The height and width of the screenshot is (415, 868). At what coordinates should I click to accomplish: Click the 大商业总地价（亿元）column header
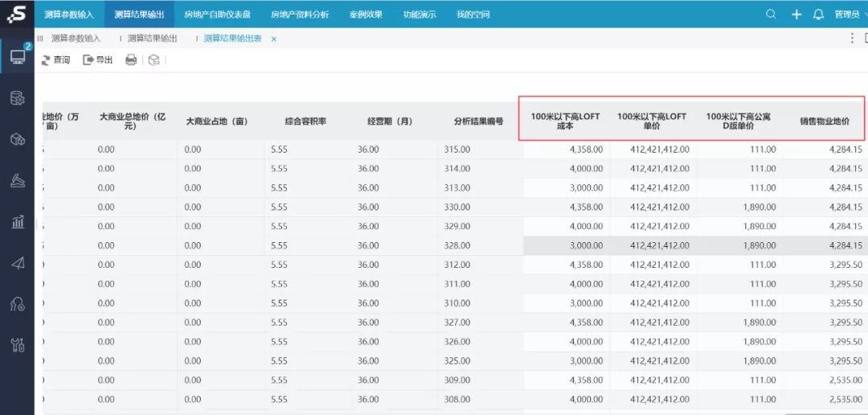tap(134, 121)
